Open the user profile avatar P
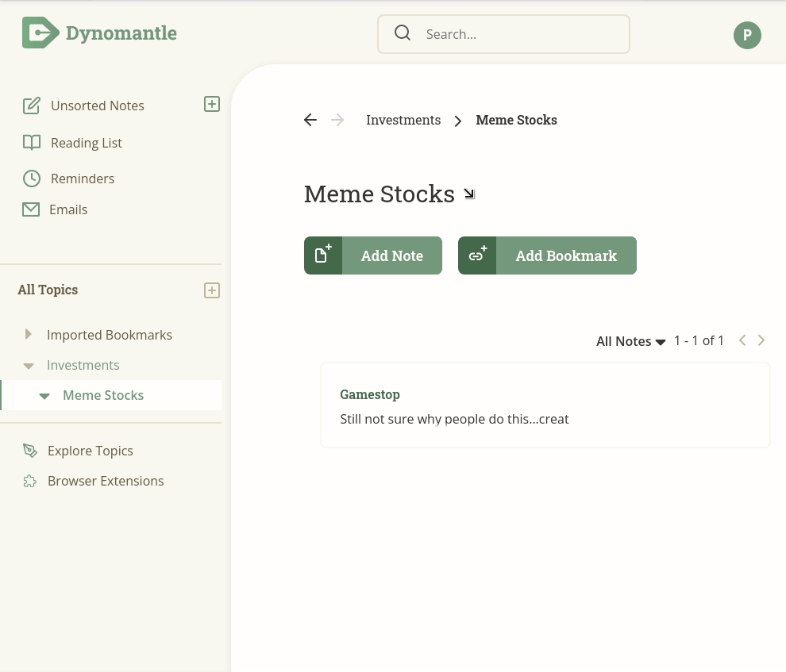The width and height of the screenshot is (786, 672). [747, 35]
